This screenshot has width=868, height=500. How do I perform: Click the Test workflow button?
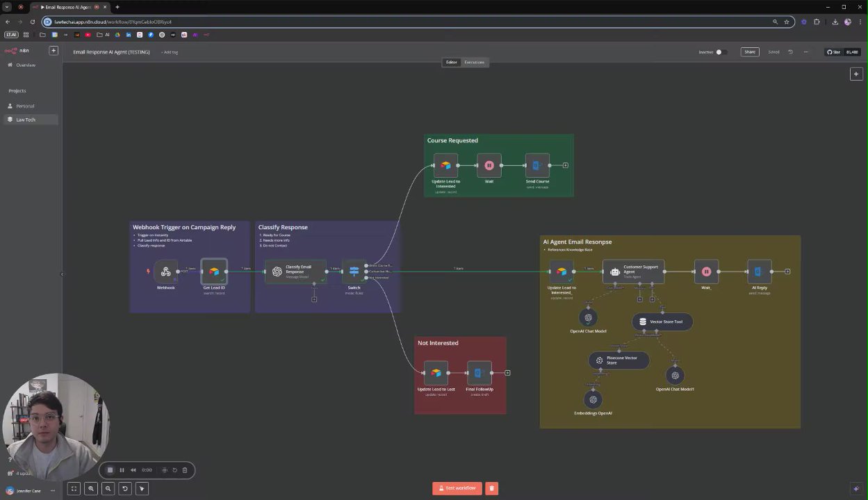457,488
